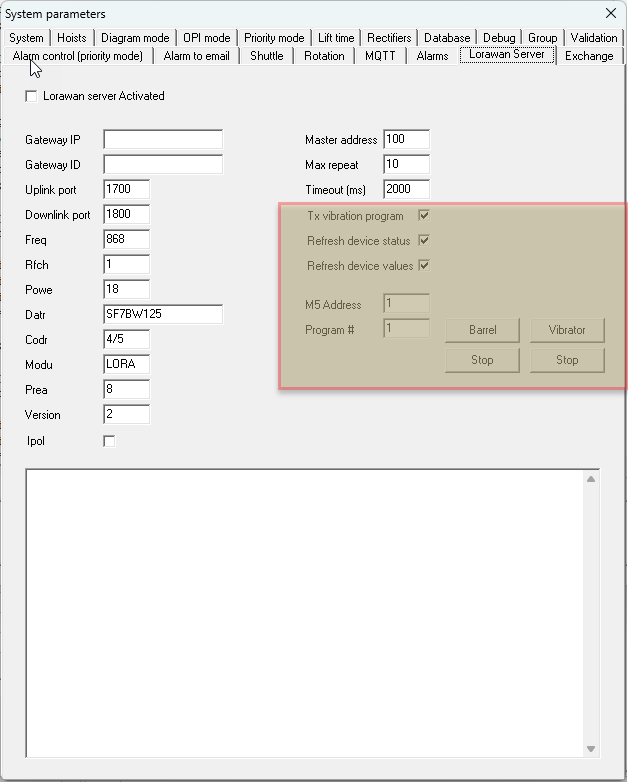Click Stop button under Vibrator
The width and height of the screenshot is (628, 782).
pyautogui.click(x=567, y=360)
